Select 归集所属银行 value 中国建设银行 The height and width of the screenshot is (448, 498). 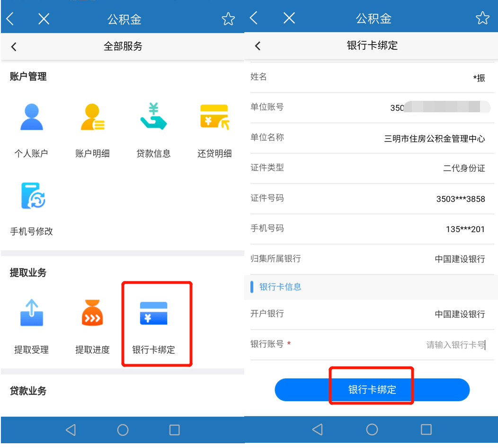click(x=460, y=259)
